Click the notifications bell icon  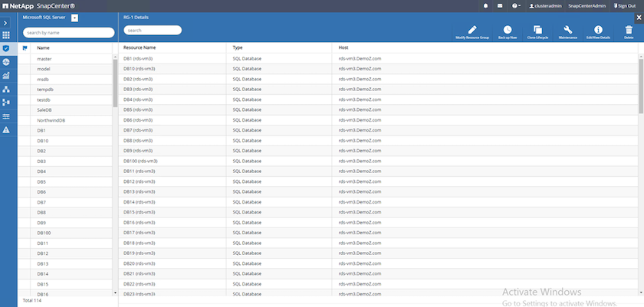[x=486, y=5]
